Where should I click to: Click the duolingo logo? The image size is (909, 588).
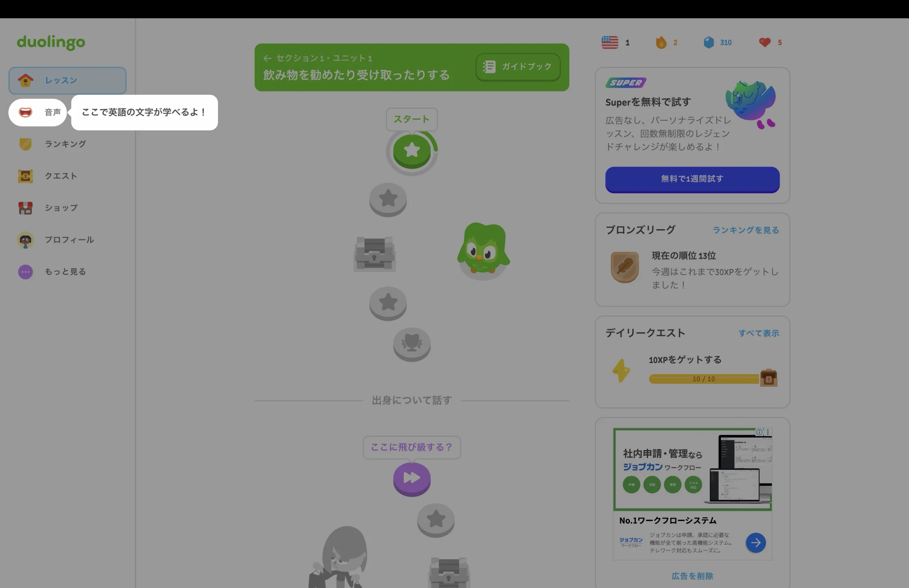click(51, 42)
